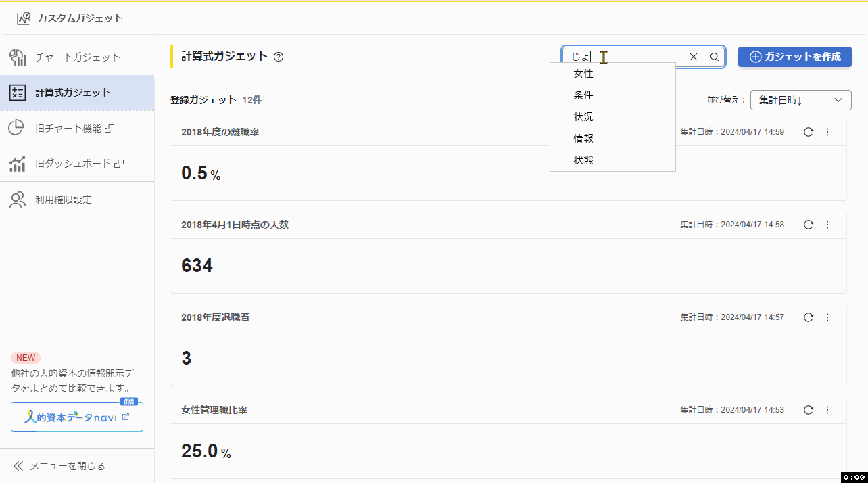
Task: Choose 条件 in the suggestion list
Action: point(583,95)
